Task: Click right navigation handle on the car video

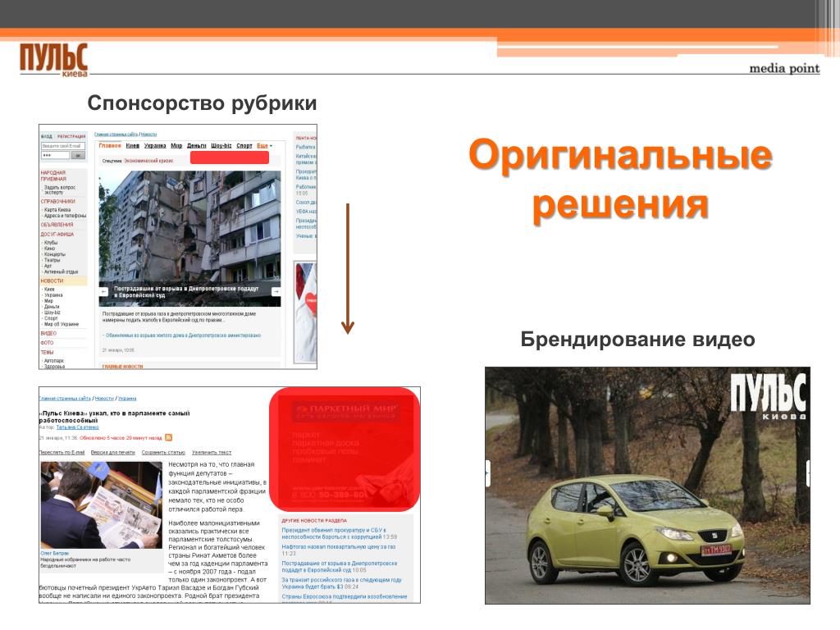Action: [807, 473]
